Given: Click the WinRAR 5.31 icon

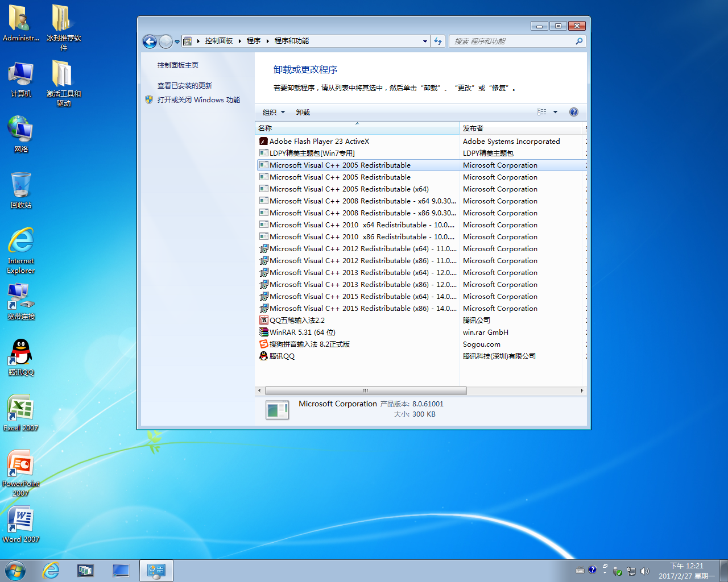Looking at the screenshot, I should point(263,332).
